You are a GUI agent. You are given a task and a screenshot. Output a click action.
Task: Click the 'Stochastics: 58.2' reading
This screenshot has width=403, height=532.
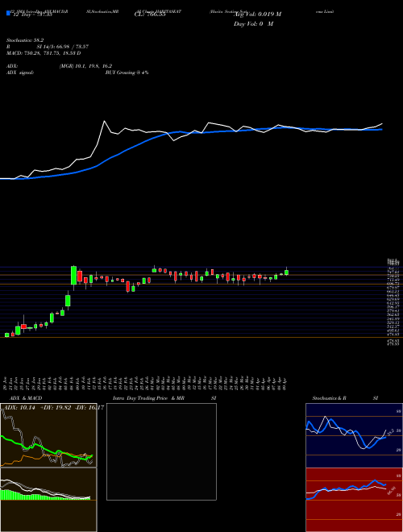tap(23, 40)
